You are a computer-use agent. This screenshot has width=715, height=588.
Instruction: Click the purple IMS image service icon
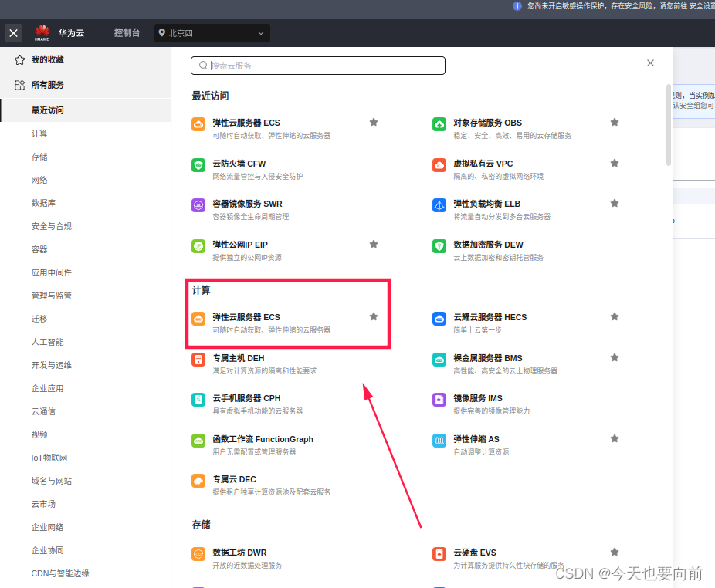point(439,400)
